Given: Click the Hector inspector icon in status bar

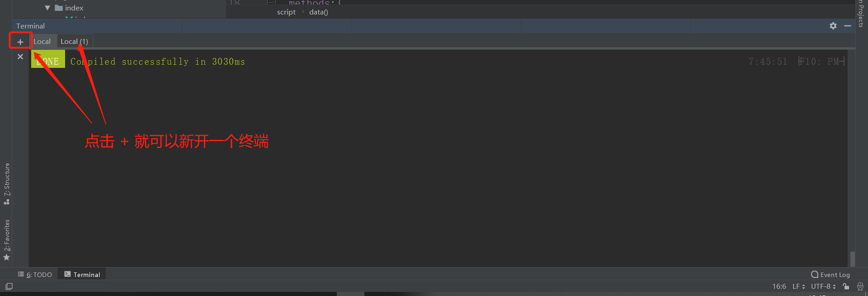Looking at the screenshot, I should click(860, 286).
